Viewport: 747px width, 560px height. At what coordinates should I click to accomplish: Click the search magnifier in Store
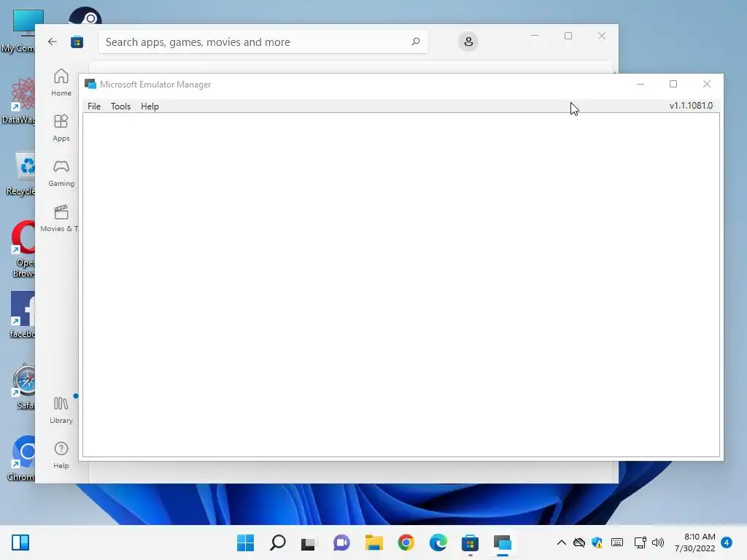coord(415,42)
